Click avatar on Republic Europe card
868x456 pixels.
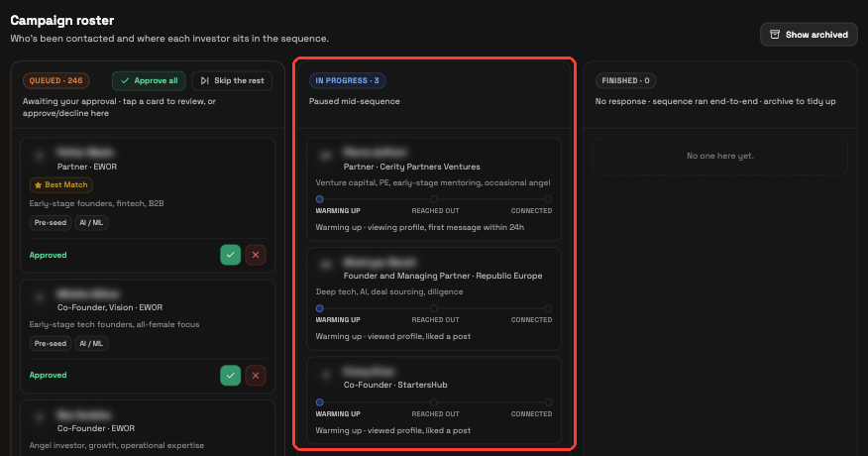(327, 266)
